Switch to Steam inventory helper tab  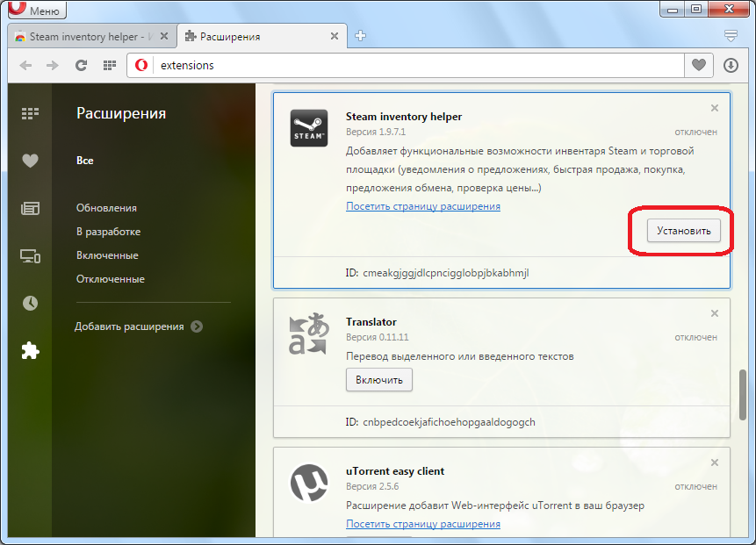90,37
